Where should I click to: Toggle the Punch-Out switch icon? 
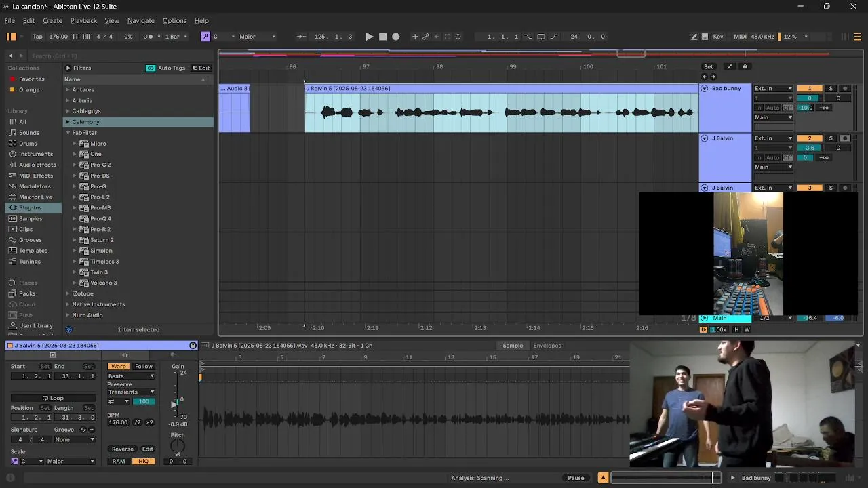click(x=554, y=37)
